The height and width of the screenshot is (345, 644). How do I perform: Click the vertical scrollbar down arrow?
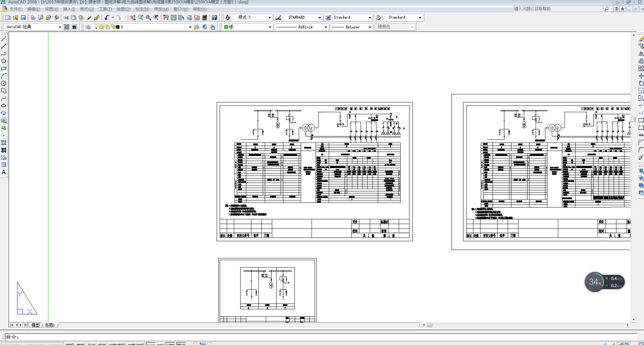coord(634,320)
